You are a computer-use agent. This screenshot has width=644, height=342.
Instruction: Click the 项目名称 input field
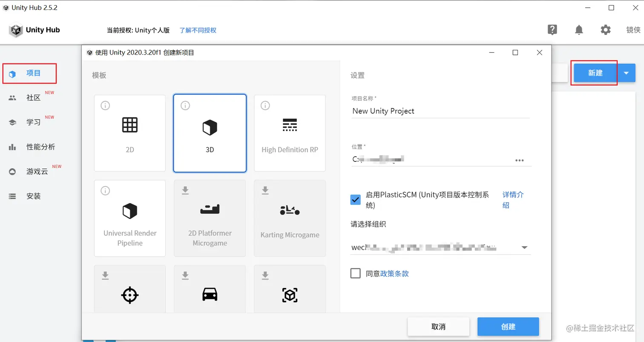[x=440, y=111]
